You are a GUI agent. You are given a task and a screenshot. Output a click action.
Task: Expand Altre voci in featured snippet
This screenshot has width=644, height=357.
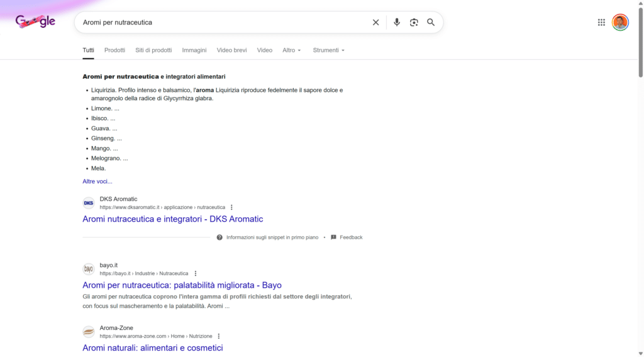[x=97, y=181]
